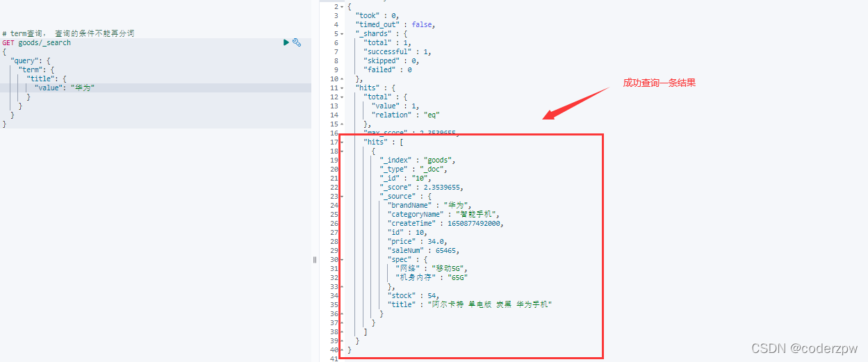The image size is (868, 362).
Task: Collapse the "_shards" block fold arrow
Action: 341,33
